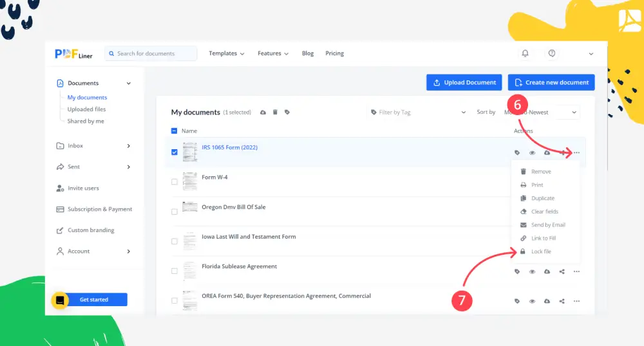Image resolution: width=644 pixels, height=346 pixels.
Task: Click the notification bell icon
Action: click(526, 53)
